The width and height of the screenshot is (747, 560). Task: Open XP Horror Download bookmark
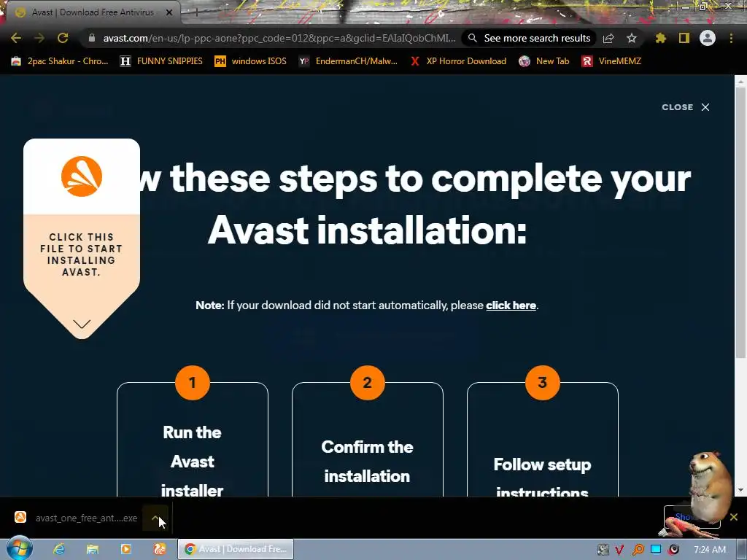(x=459, y=61)
